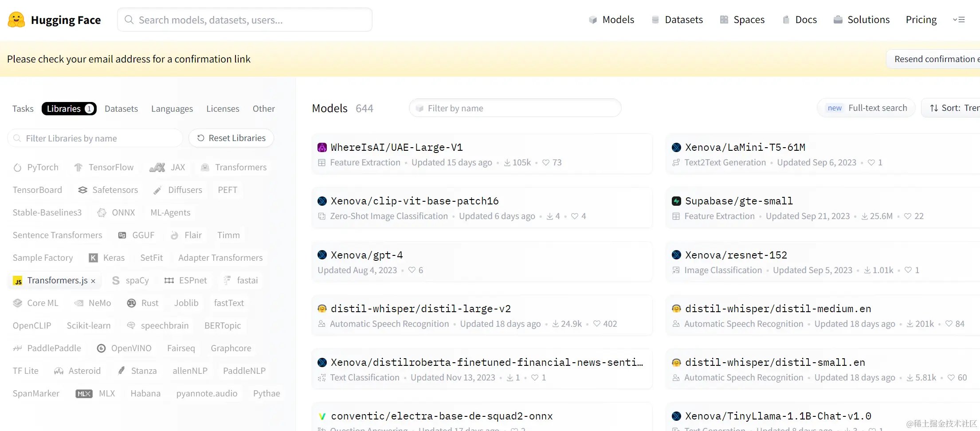Open Xenova/resnet-152 model

(823, 262)
